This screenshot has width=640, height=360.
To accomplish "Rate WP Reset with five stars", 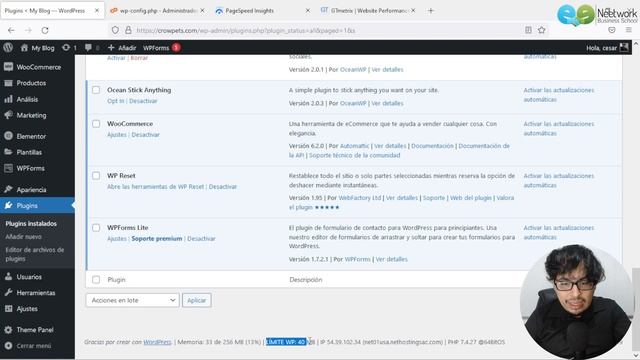I will click(x=327, y=207).
